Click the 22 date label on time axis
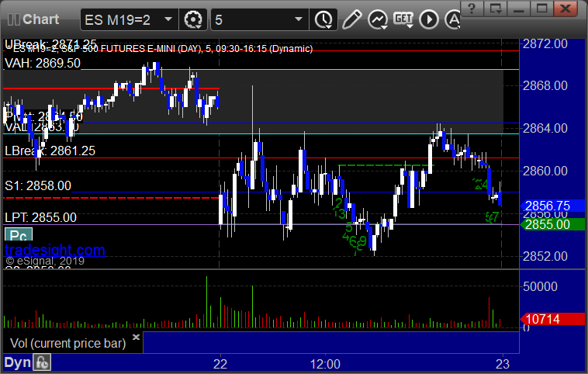Screen dimensions: 588x374 pyautogui.click(x=220, y=364)
